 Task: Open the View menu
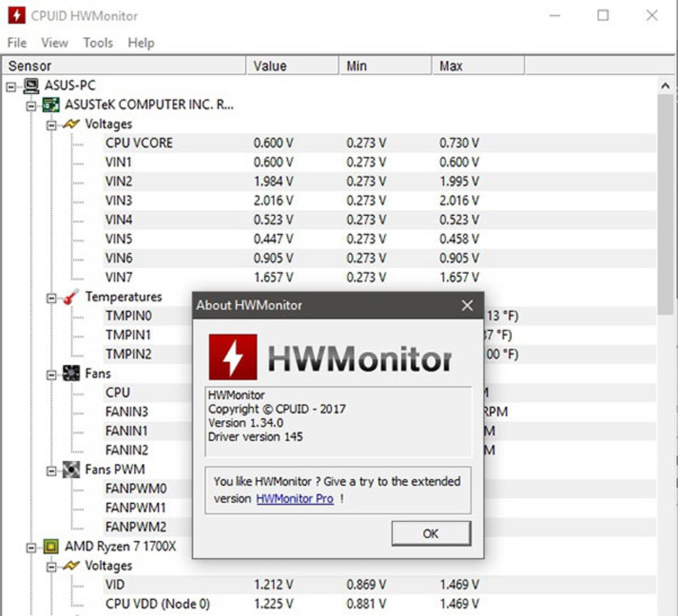54,43
